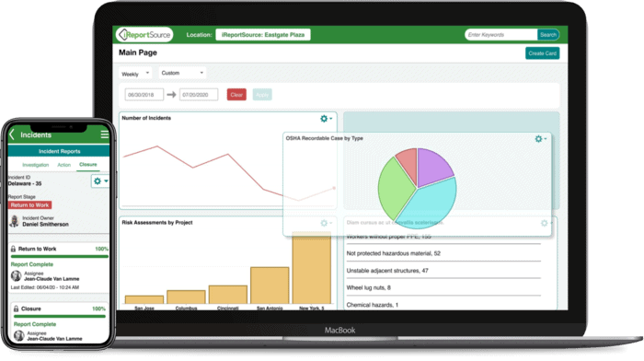Click the San Antonio bar in risk chart
This screenshot has height=361, width=644.
pos(270,285)
